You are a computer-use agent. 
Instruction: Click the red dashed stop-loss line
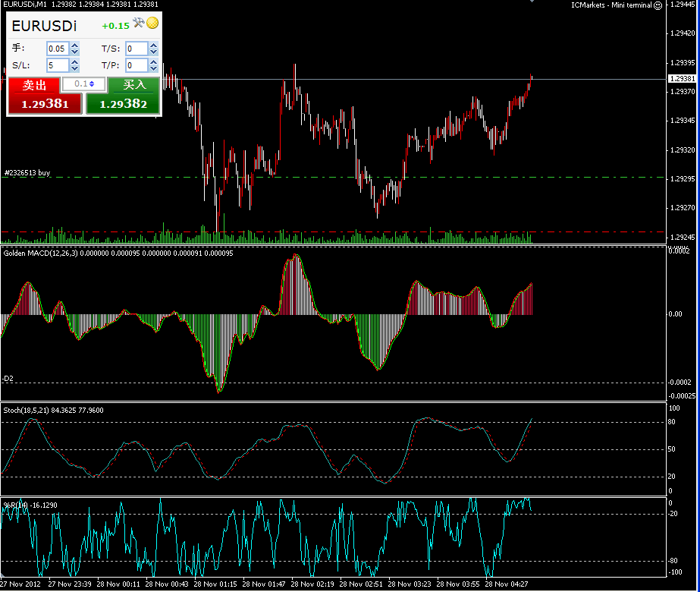coord(333,232)
